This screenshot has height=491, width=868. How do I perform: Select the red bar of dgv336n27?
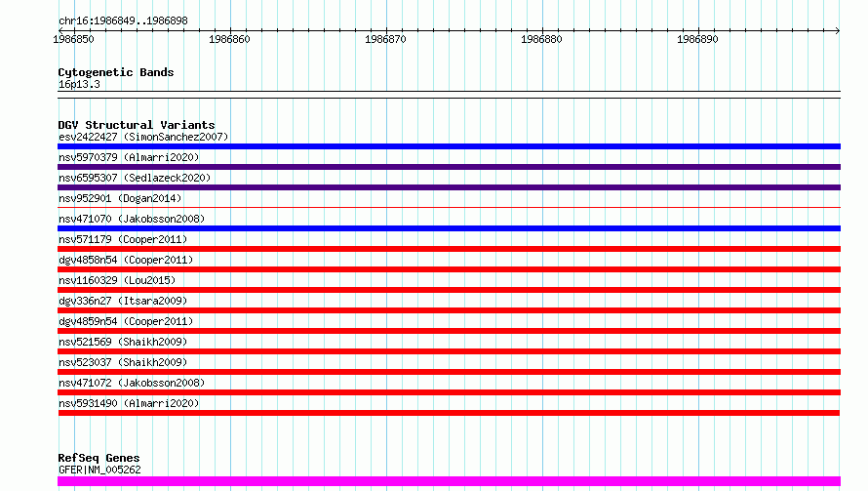pos(449,310)
